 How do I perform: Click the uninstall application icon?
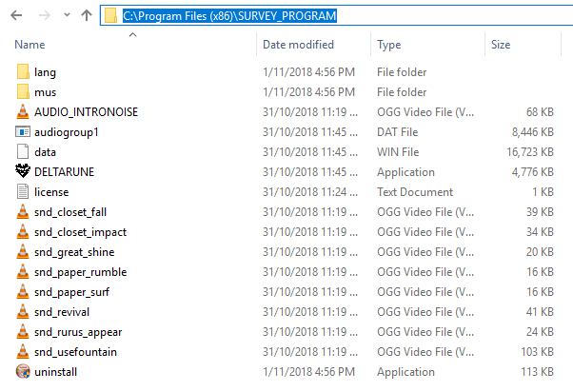[23, 371]
